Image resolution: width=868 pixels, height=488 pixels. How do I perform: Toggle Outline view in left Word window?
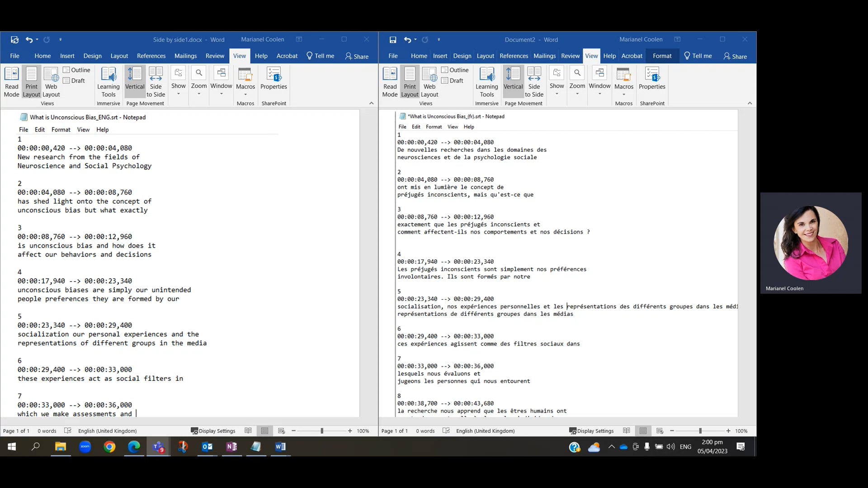[x=76, y=70]
